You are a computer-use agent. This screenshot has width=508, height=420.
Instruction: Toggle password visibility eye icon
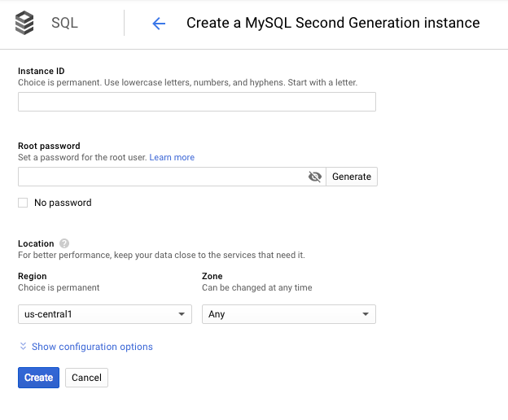(314, 177)
